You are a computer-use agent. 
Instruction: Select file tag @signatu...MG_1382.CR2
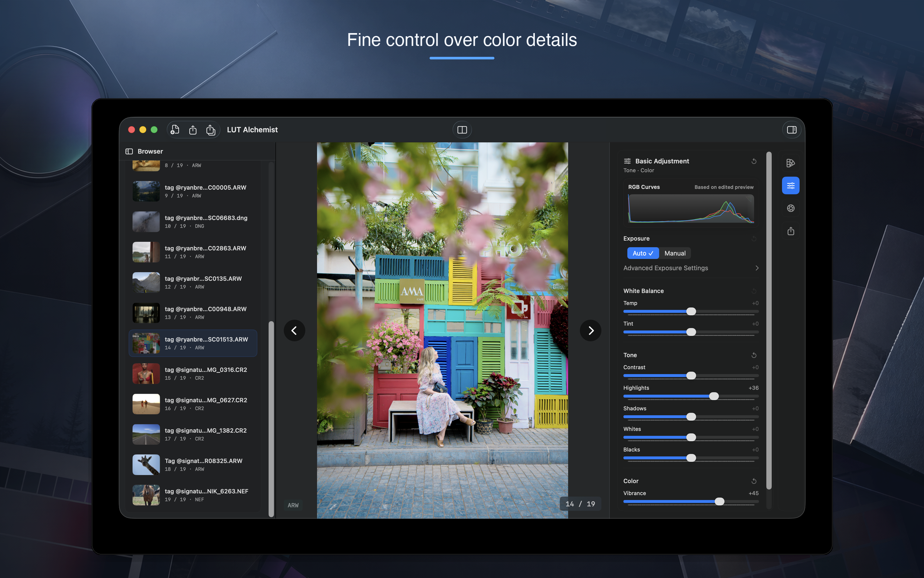(193, 434)
